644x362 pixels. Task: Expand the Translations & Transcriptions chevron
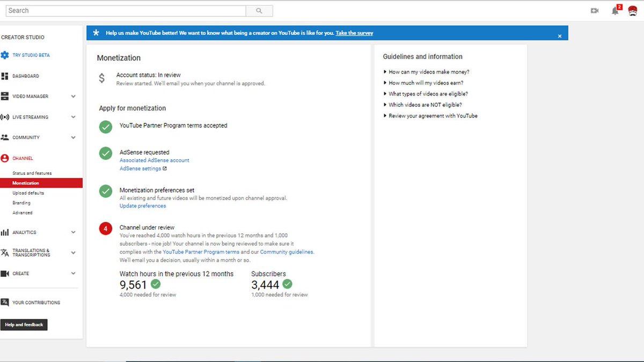click(x=74, y=253)
